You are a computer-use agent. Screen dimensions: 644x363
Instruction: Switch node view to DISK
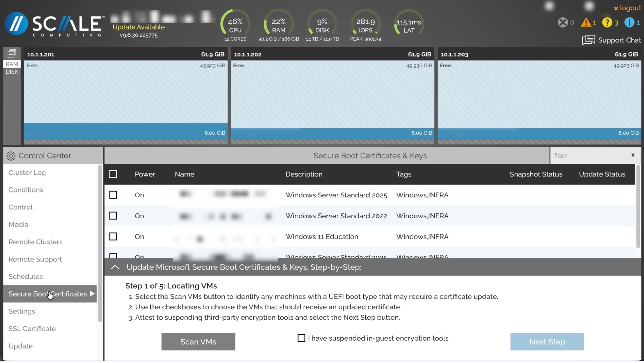click(x=12, y=72)
